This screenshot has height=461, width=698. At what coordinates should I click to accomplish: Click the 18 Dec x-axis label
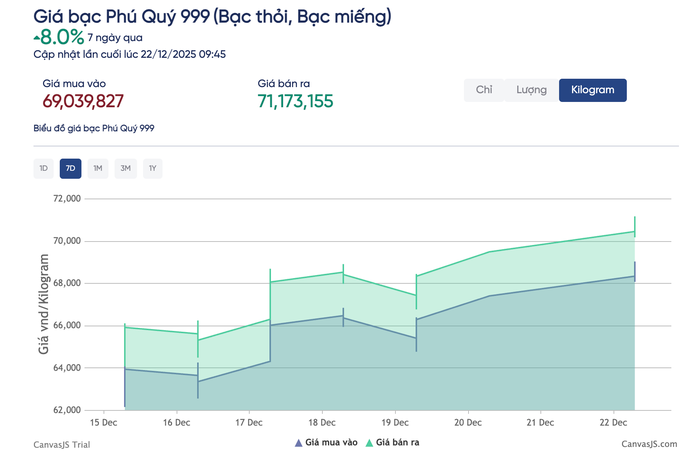pyautogui.click(x=322, y=423)
